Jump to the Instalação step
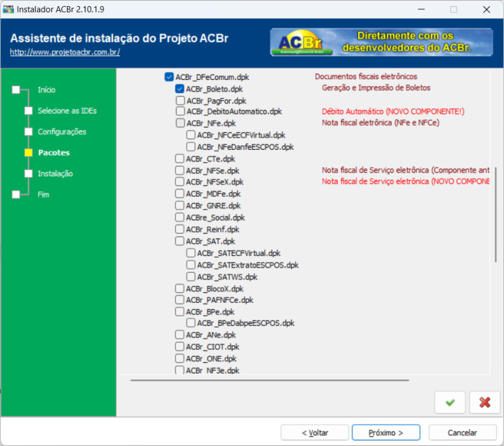The image size is (504, 446). click(x=55, y=173)
